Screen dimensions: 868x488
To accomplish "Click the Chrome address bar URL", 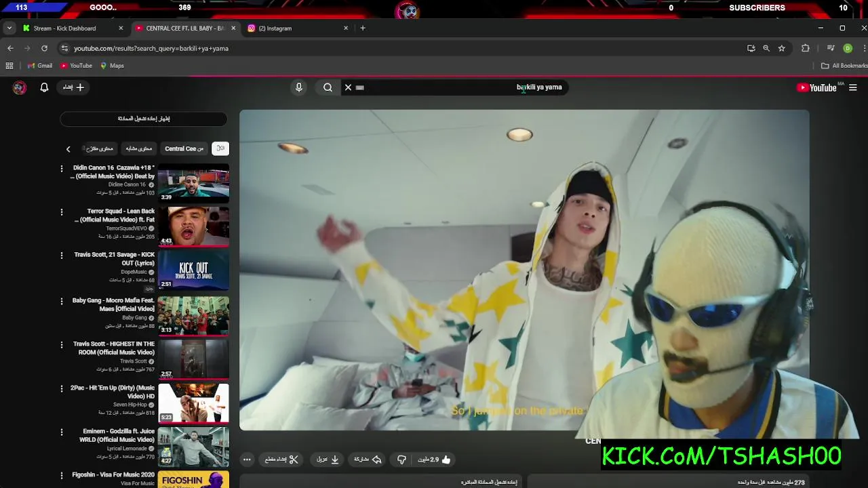I will 151,48.
